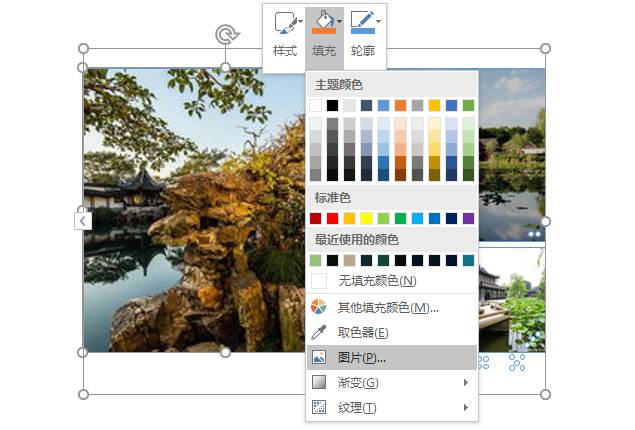This screenshot has height=430, width=635.
Task: Select the orange theme color swatch
Action: point(401,106)
